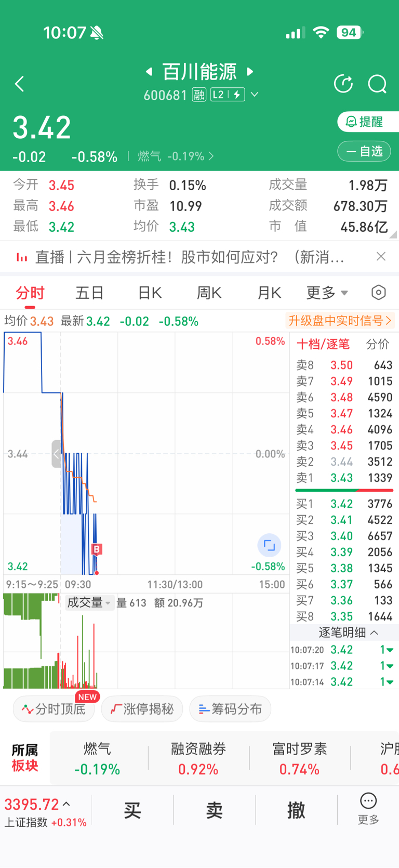Expand chart to fullscreen icon
Image resolution: width=399 pixels, height=868 pixels.
point(269,545)
